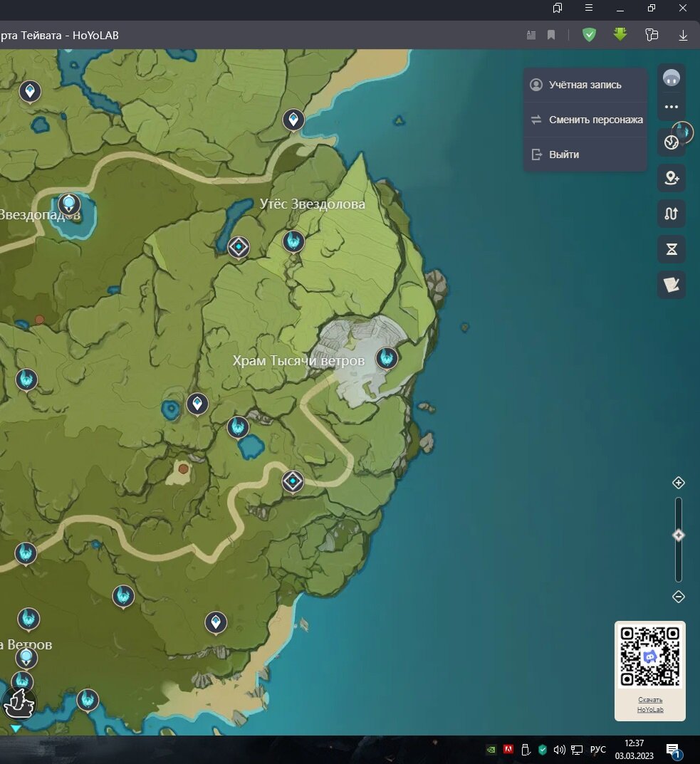Switch the РУС input language indicator

click(x=598, y=749)
